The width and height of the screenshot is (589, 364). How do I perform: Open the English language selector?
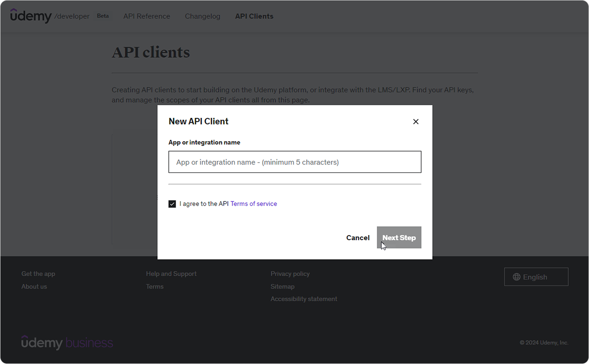coord(536,277)
